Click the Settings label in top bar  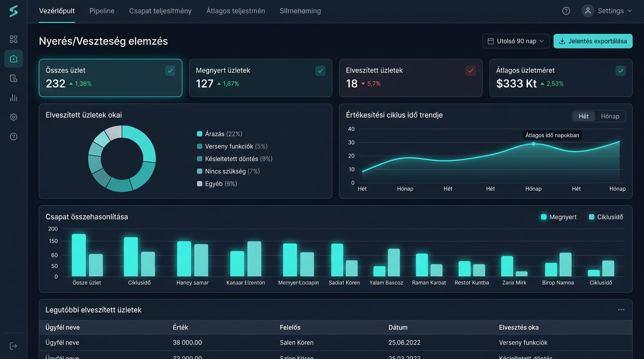[611, 11]
